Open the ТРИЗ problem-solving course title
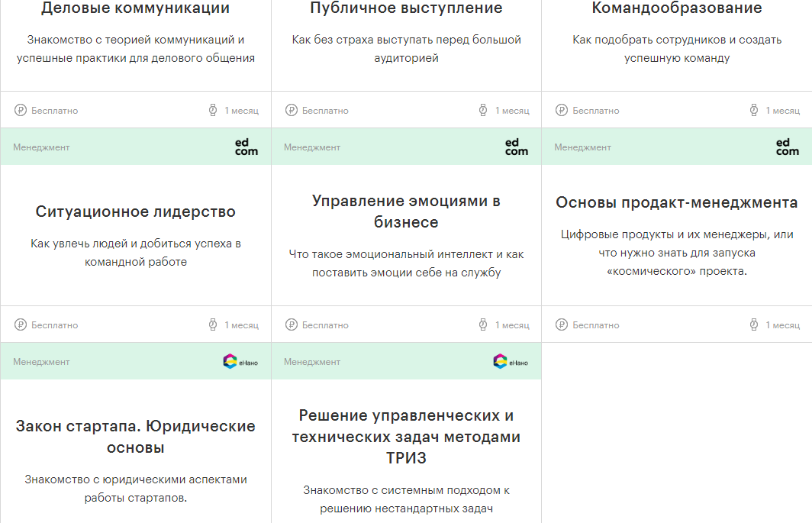 click(406, 437)
